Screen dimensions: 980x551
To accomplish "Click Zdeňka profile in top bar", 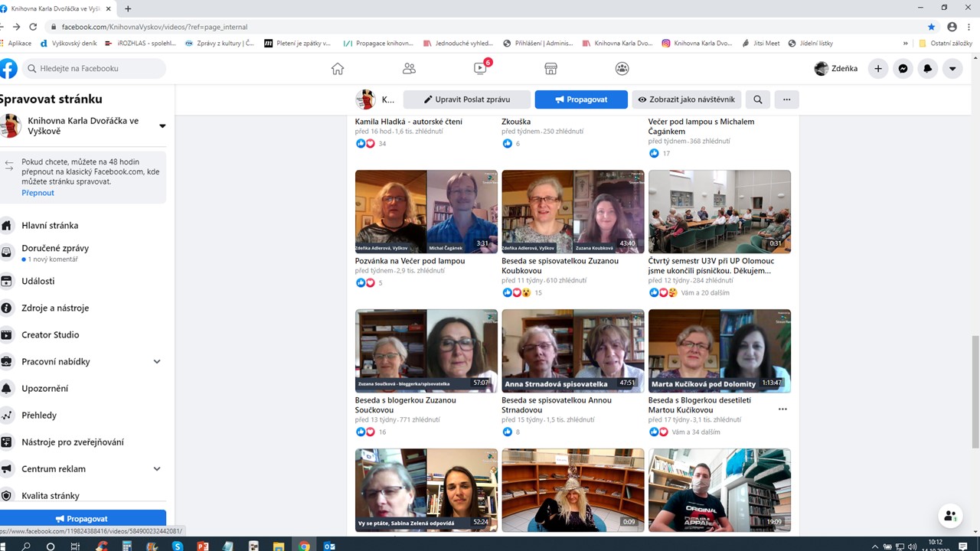I will [x=836, y=69].
